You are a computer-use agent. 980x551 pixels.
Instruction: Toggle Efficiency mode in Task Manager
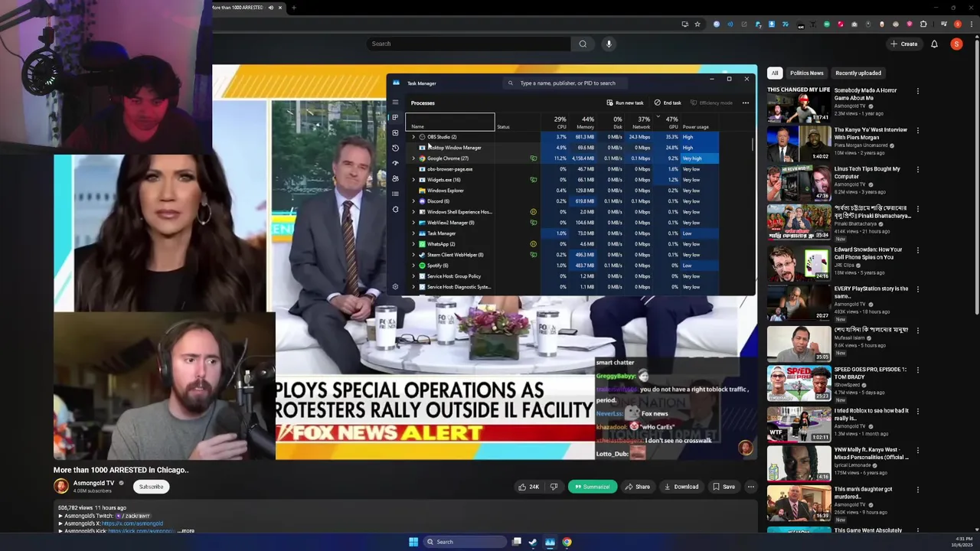tap(711, 103)
